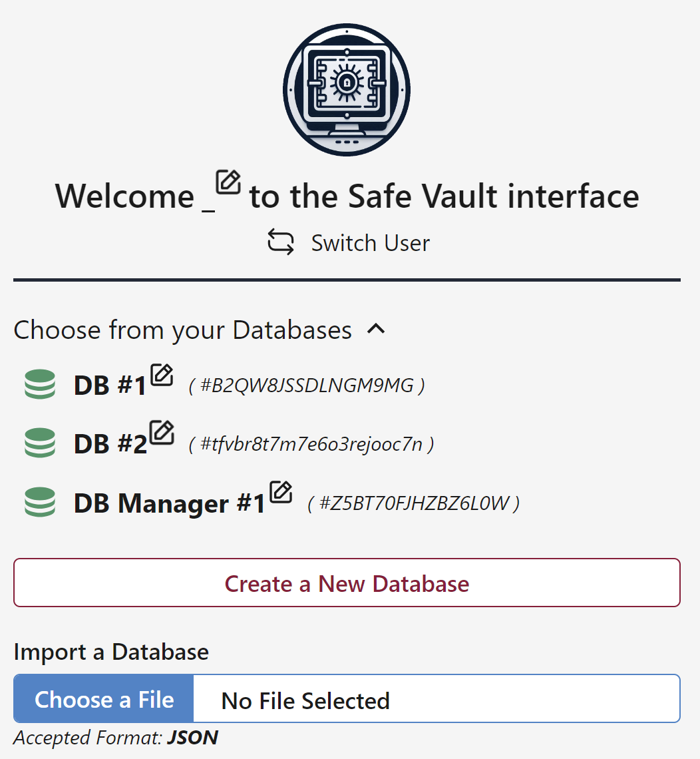The image size is (700, 759).
Task: Collapse the Choose from your Databases list
Action: pyautogui.click(x=377, y=329)
